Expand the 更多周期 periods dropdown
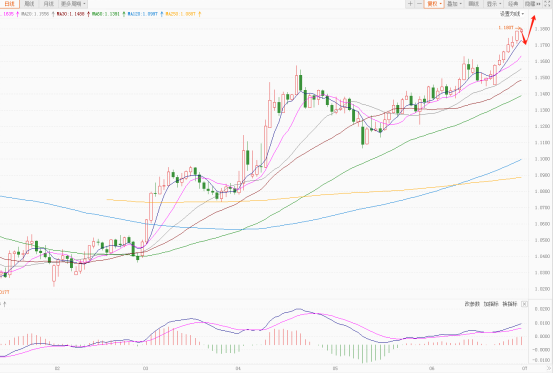Viewport: 554px width, 373px height. pyautogui.click(x=73, y=4)
